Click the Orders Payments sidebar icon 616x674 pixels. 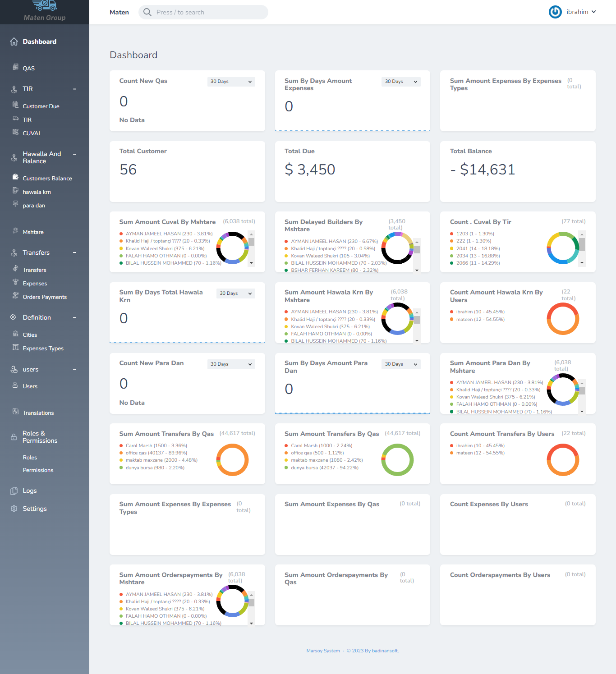click(15, 295)
